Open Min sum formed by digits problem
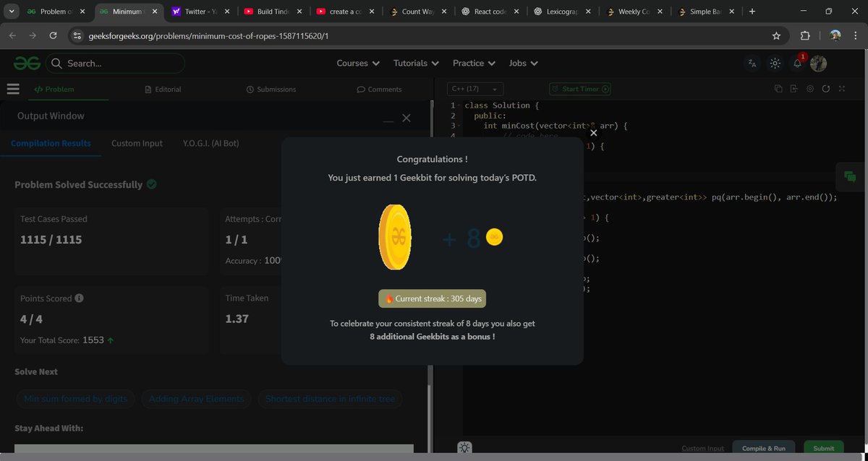 click(x=75, y=399)
